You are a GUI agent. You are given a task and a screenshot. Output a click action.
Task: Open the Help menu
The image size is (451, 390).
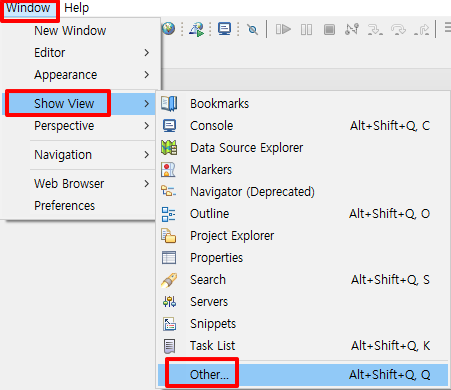pyautogui.click(x=76, y=8)
